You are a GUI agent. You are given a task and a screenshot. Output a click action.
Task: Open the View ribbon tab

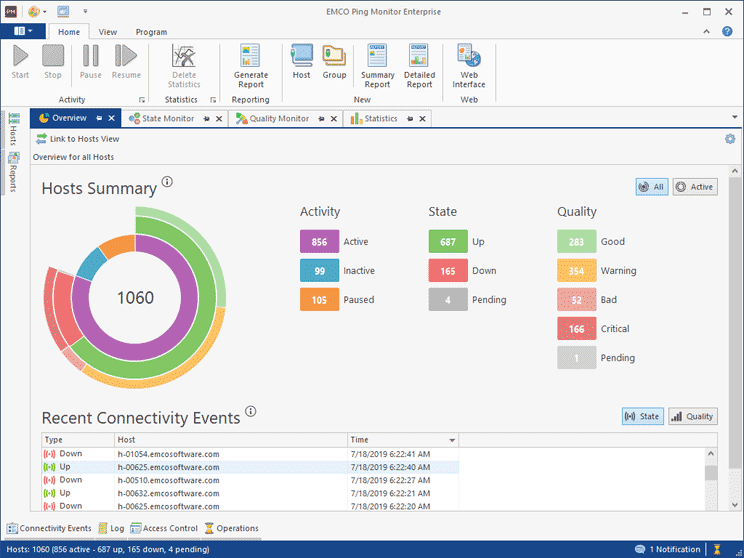point(108,32)
